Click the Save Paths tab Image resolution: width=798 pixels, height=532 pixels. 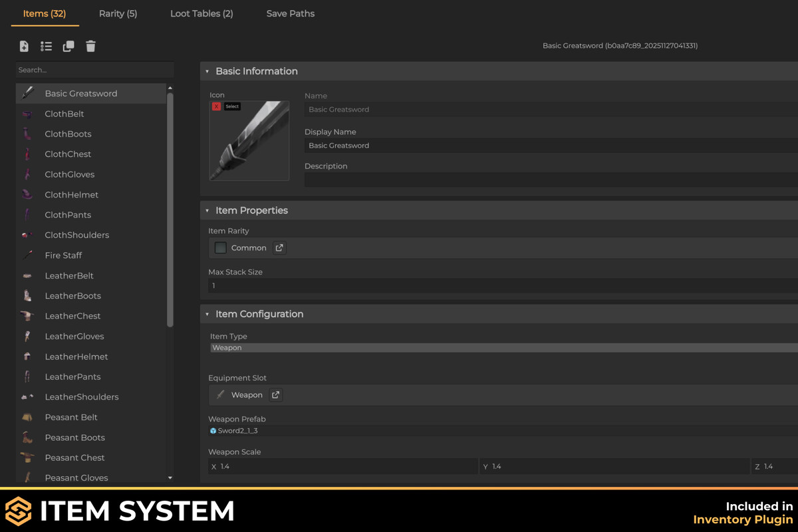tap(290, 13)
